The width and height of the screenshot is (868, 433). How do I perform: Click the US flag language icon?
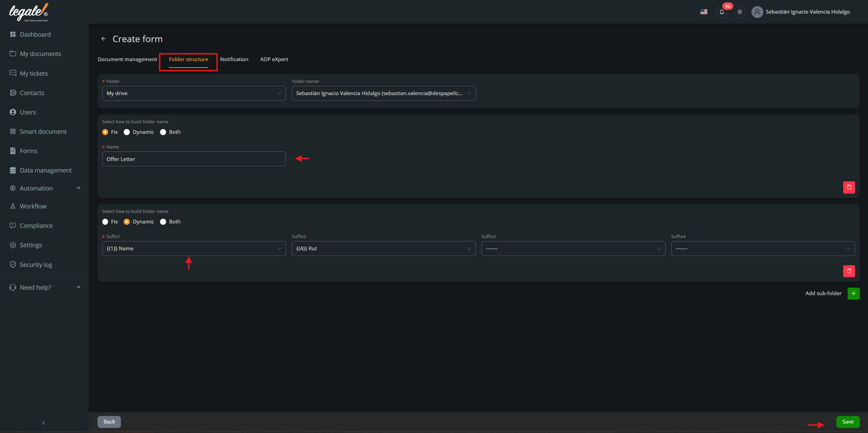coord(704,12)
